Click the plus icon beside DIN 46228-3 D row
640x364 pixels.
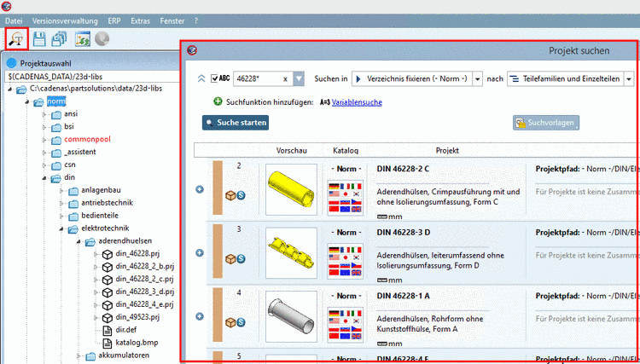click(x=200, y=252)
